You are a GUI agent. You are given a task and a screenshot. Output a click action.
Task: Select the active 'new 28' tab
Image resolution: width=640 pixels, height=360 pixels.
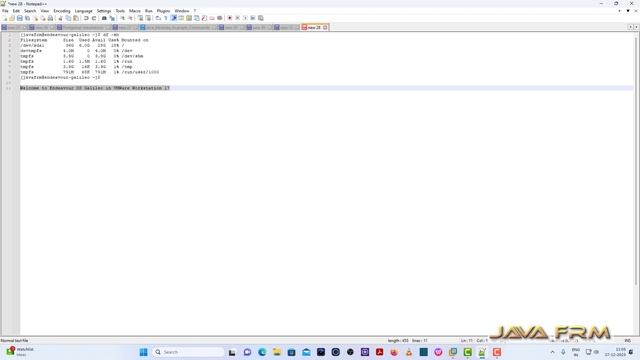pos(314,27)
